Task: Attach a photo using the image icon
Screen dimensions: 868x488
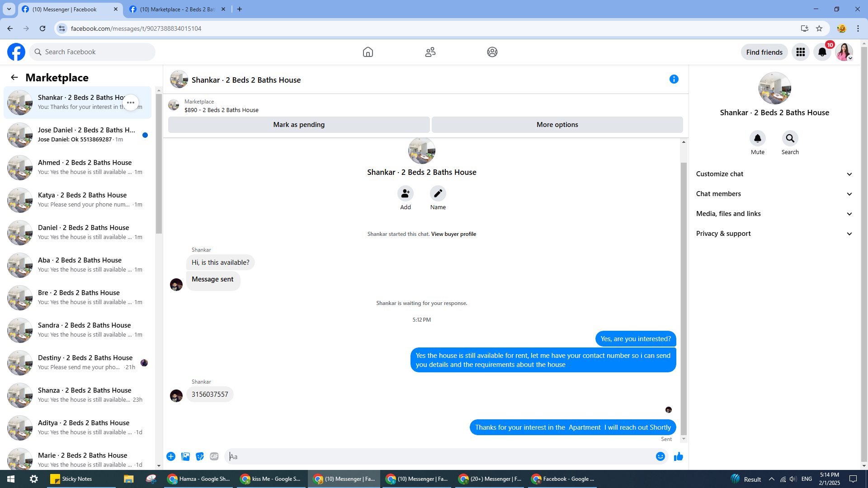Action: point(185,456)
